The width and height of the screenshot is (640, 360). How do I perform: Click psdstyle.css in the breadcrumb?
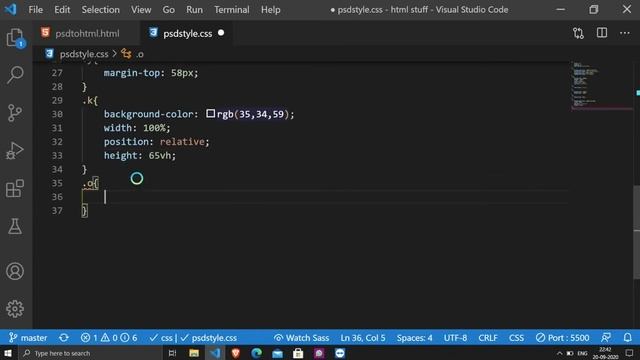(x=84, y=54)
